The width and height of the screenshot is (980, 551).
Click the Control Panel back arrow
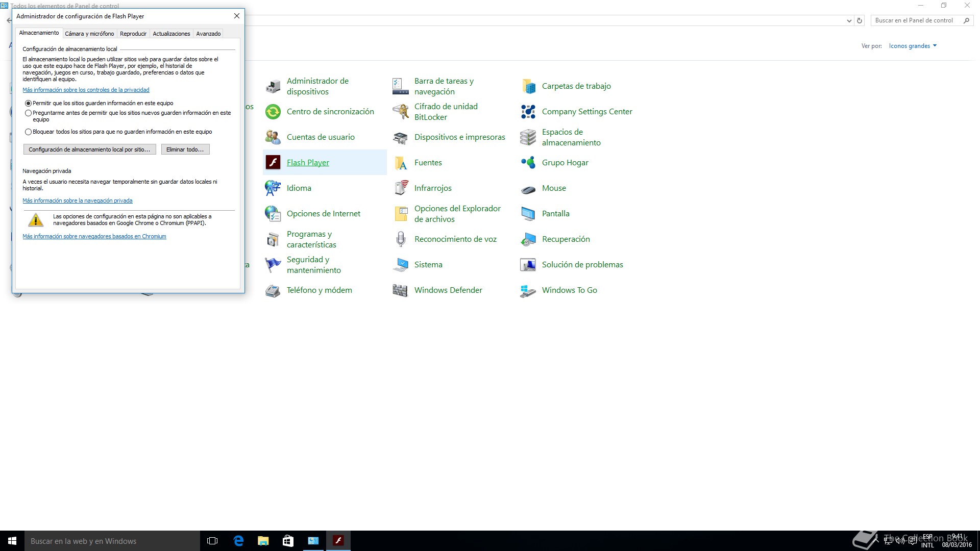click(x=9, y=21)
